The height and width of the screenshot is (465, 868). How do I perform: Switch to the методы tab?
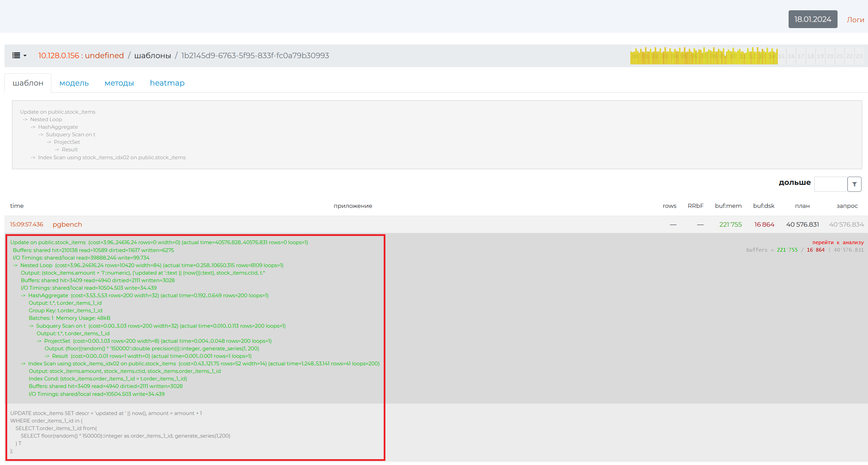[x=119, y=83]
